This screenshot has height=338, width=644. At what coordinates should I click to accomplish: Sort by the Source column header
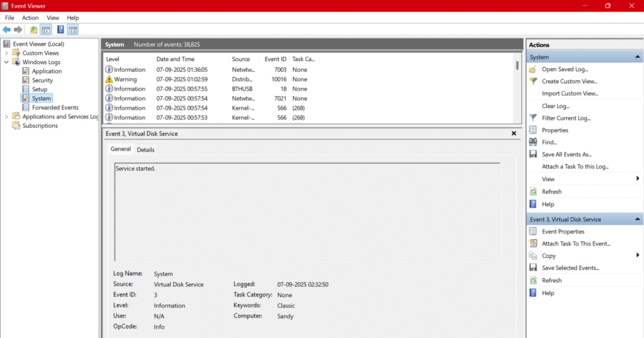click(244, 59)
